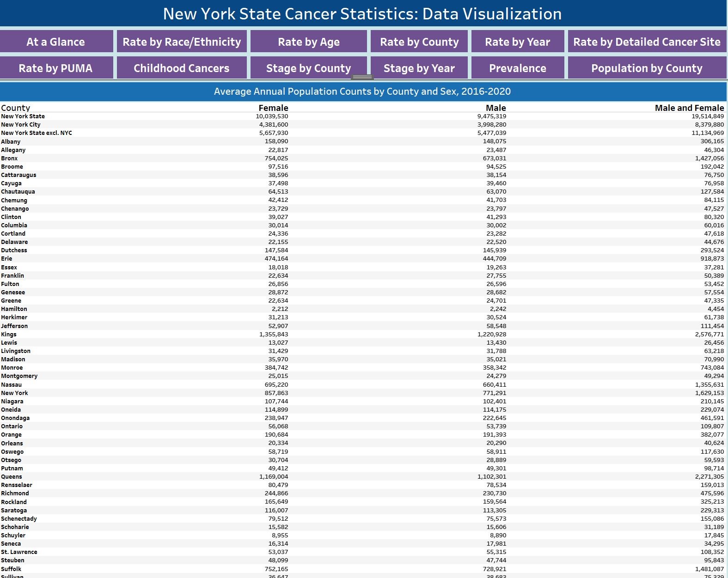This screenshot has width=728, height=578.
Task: Click the Queens county label
Action: point(12,477)
